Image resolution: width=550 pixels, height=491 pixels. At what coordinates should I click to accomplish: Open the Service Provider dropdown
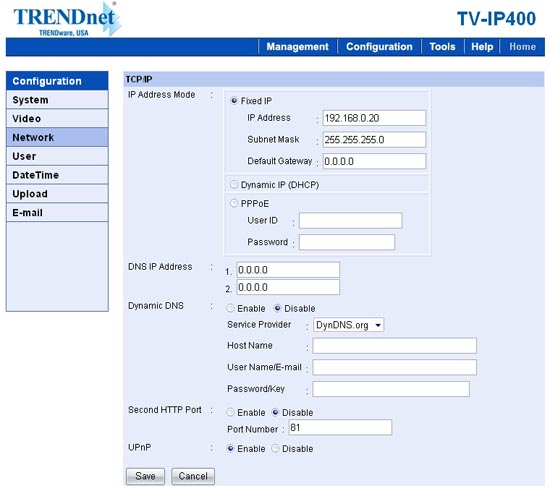(348, 325)
